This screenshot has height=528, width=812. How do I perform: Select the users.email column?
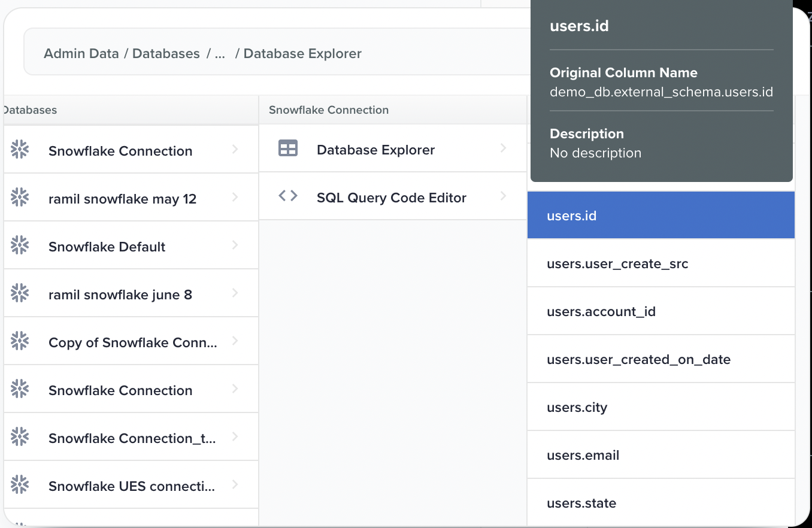pyautogui.click(x=583, y=456)
